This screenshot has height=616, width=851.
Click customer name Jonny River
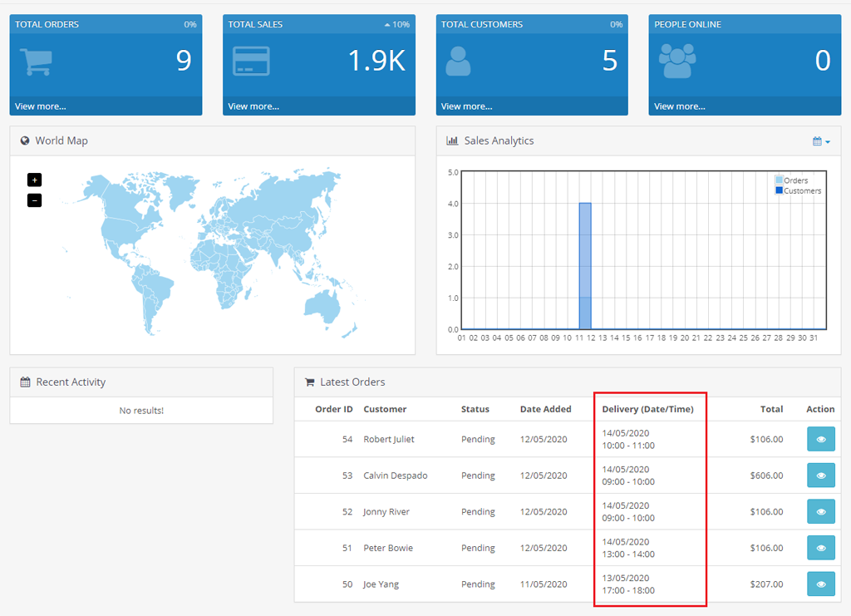386,512
